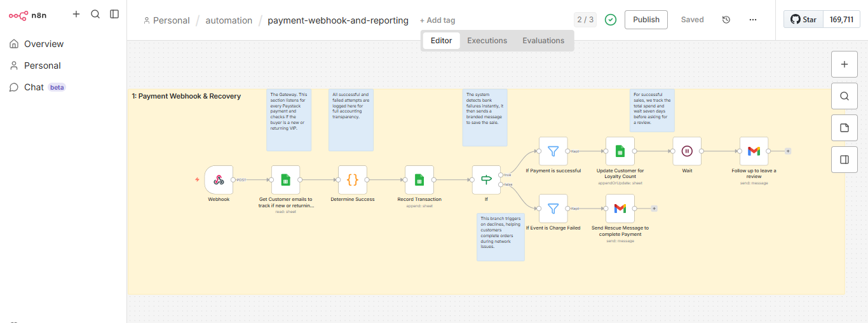Image resolution: width=868 pixels, height=323 pixels.
Task: Click the If Payment is successful filter node
Action: pyautogui.click(x=553, y=151)
